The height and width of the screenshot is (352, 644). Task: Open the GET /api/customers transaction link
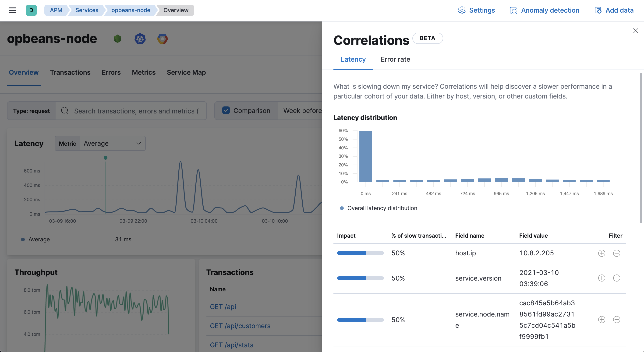(x=240, y=326)
